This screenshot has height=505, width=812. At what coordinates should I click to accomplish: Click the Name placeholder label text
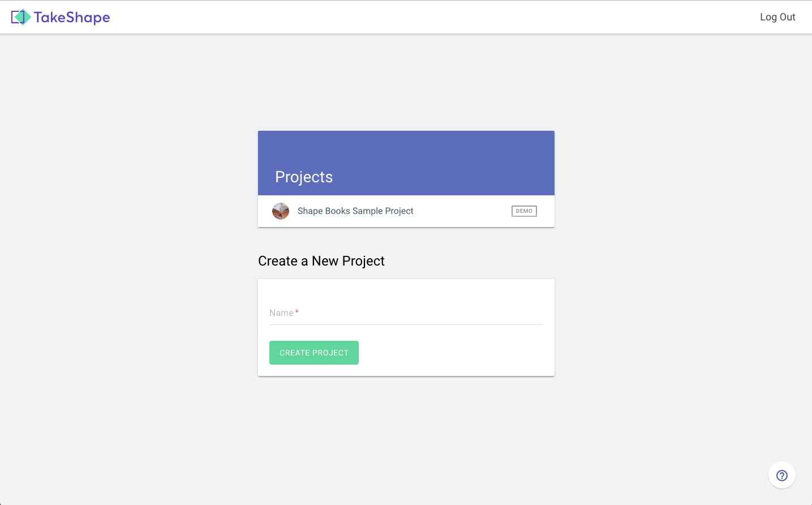coord(281,313)
